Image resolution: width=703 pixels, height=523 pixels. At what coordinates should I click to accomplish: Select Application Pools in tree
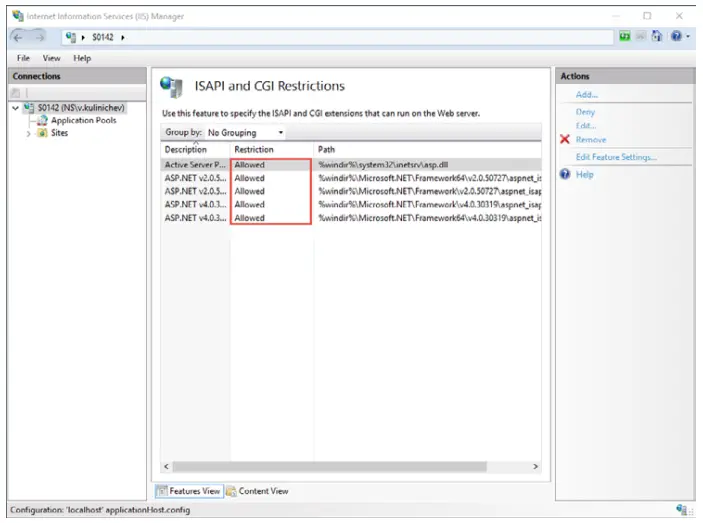tap(84, 120)
